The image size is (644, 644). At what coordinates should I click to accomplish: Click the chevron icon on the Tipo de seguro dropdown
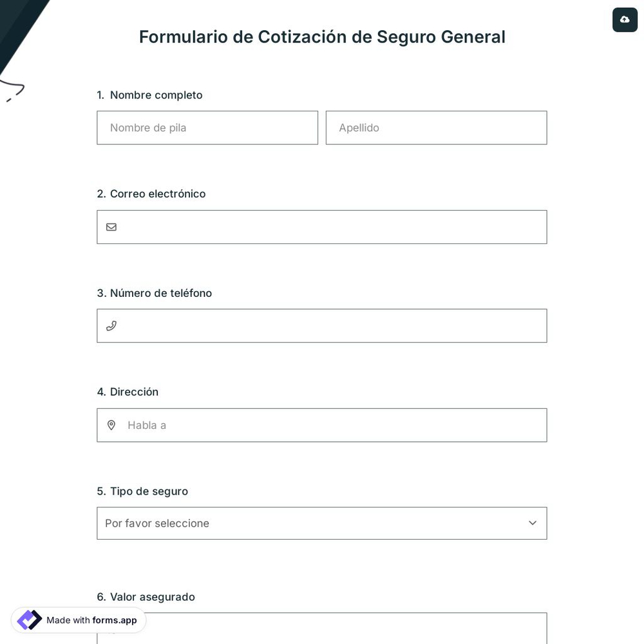(x=533, y=523)
